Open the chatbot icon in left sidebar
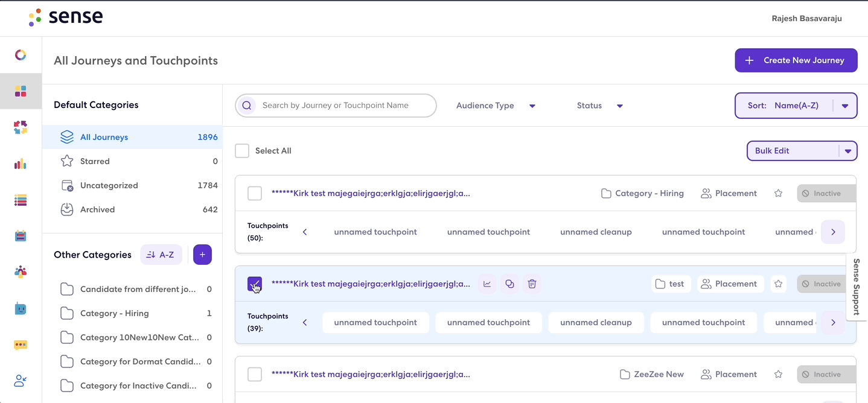The height and width of the screenshot is (403, 868). [21, 309]
